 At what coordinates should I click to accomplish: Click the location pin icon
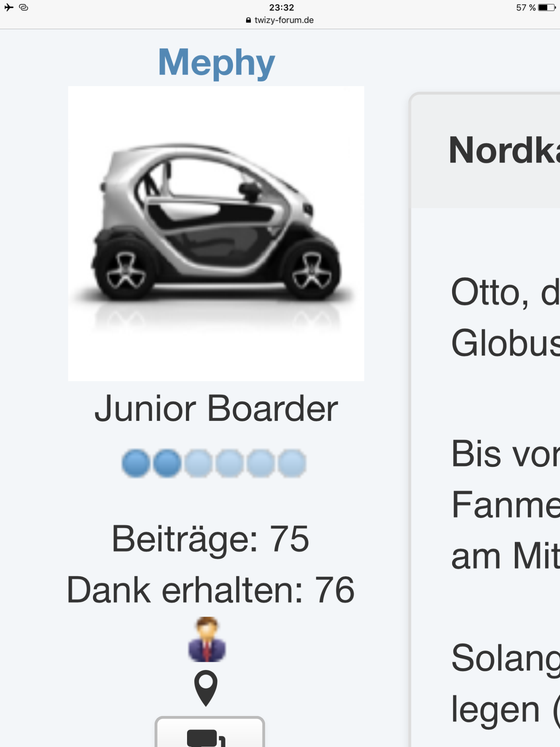pyautogui.click(x=206, y=688)
